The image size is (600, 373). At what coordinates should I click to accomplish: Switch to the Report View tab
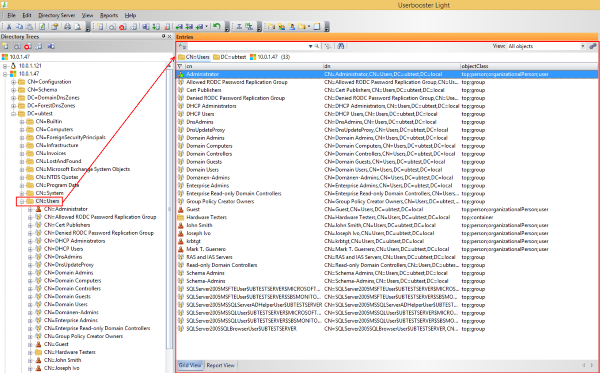pos(220,365)
